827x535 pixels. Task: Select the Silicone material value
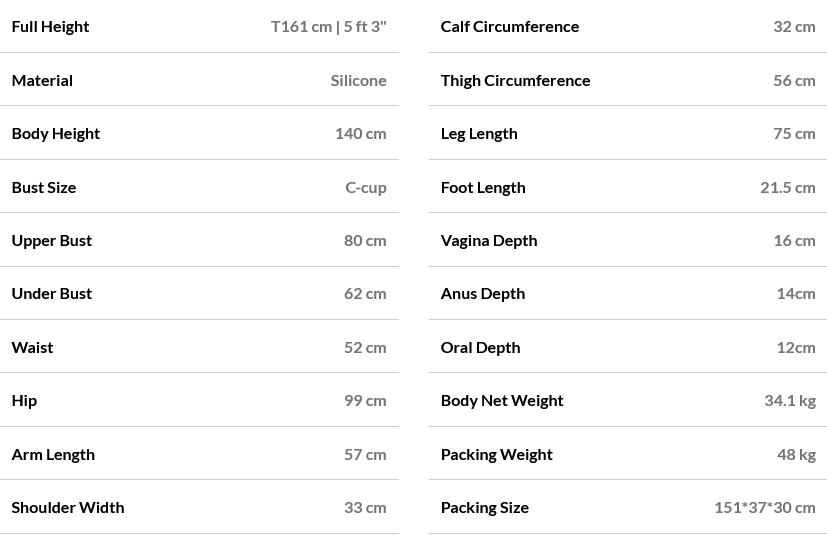[x=358, y=80]
